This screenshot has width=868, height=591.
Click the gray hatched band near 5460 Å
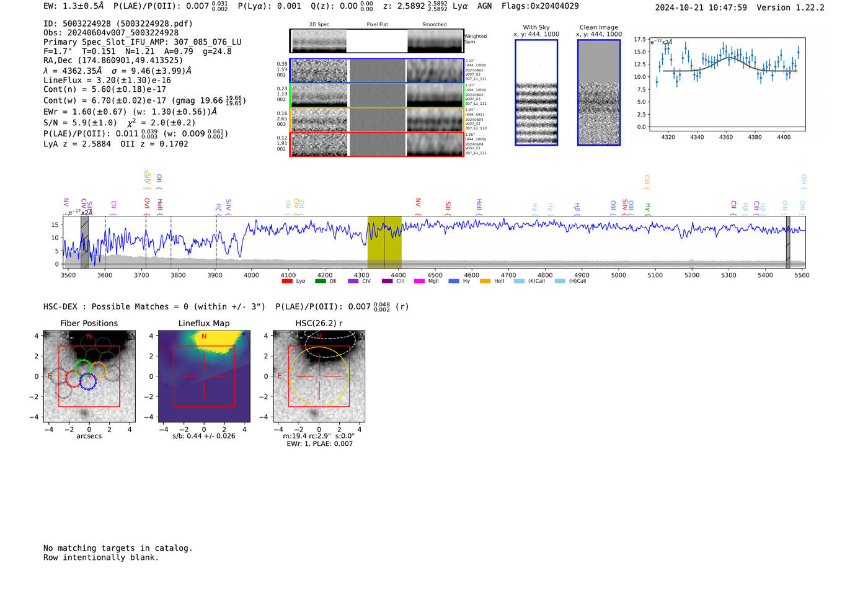click(788, 242)
